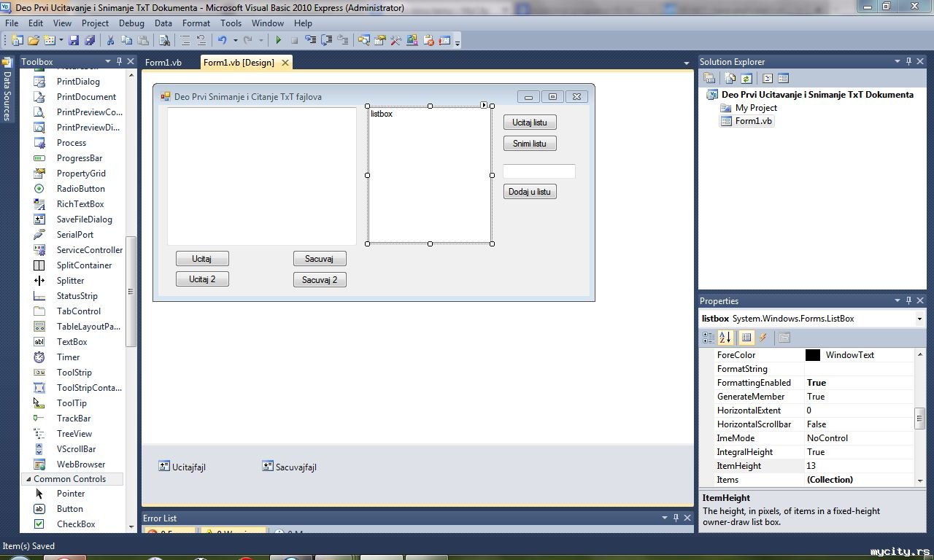The width and height of the screenshot is (934, 560).
Task: Select the 'Dodaj u listu' button on form
Action: click(530, 192)
